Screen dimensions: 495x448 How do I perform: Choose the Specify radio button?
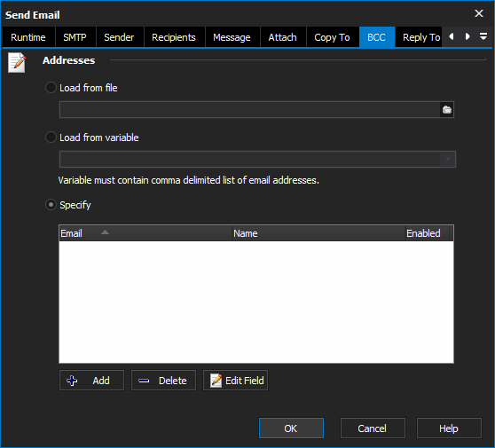(x=51, y=205)
